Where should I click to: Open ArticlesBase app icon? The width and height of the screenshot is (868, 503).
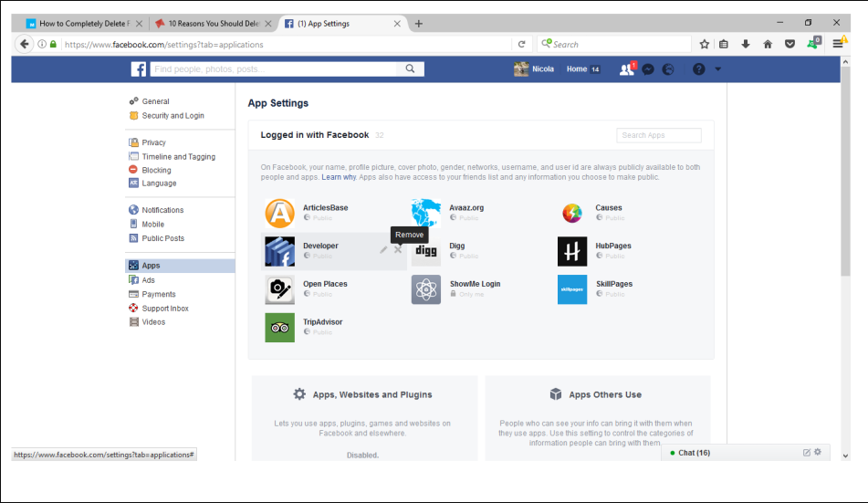pos(279,214)
